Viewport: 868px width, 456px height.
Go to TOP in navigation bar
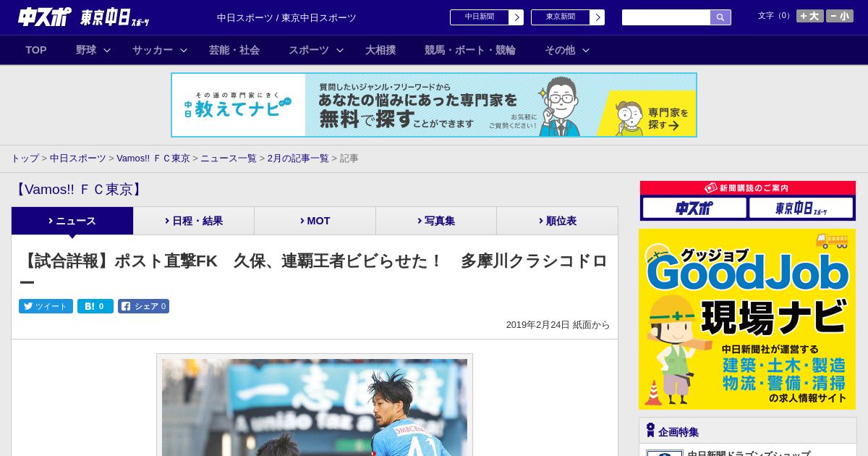36,50
